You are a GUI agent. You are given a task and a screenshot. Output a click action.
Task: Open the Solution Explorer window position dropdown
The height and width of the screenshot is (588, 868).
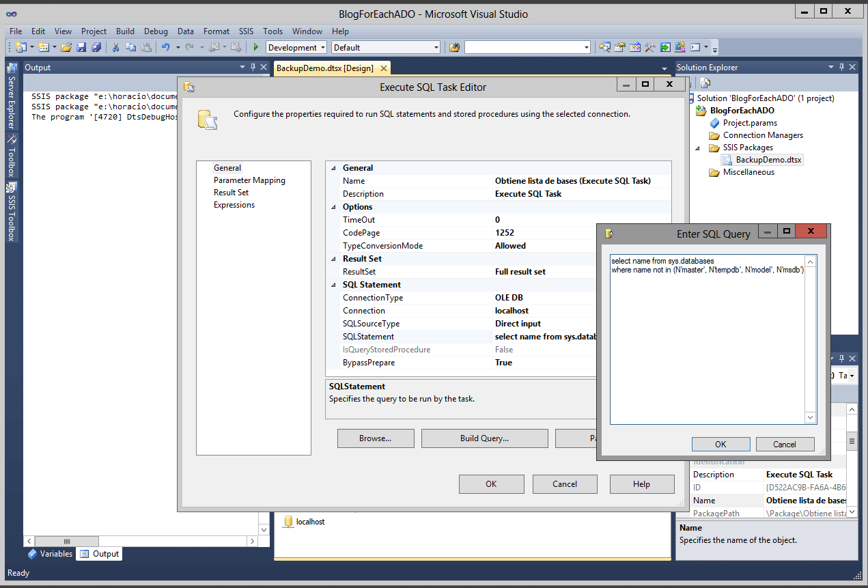point(830,67)
